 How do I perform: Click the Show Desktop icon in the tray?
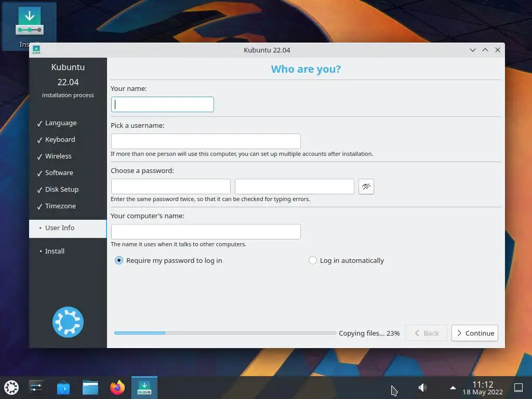click(x=518, y=388)
